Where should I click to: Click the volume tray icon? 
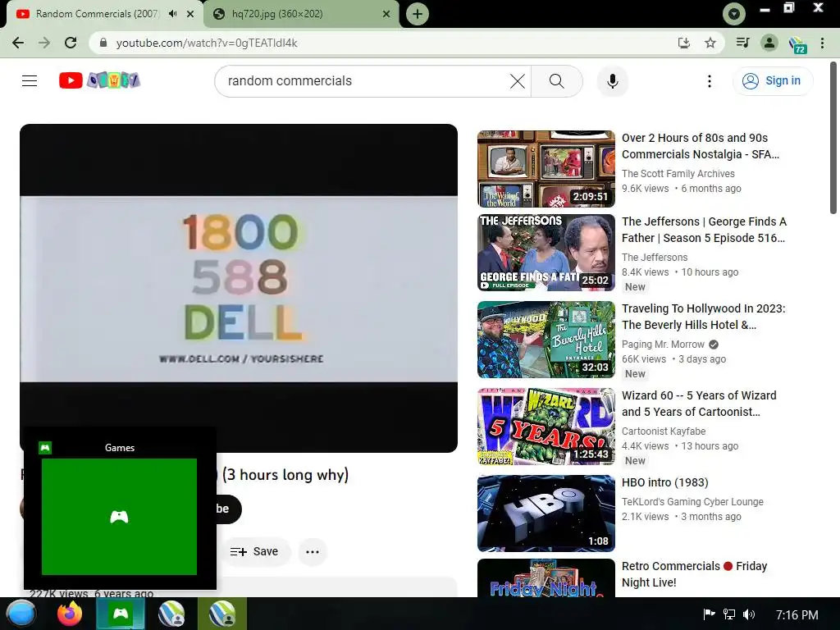pos(749,614)
